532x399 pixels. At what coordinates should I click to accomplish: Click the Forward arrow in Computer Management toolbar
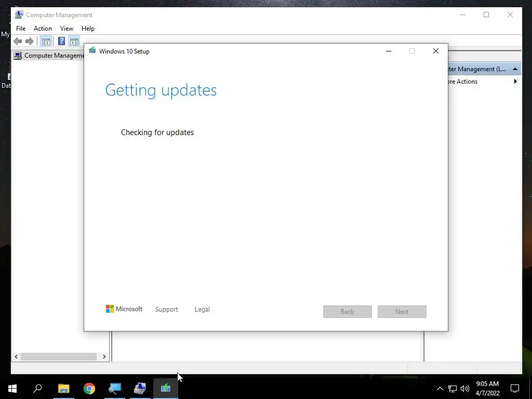(30, 42)
